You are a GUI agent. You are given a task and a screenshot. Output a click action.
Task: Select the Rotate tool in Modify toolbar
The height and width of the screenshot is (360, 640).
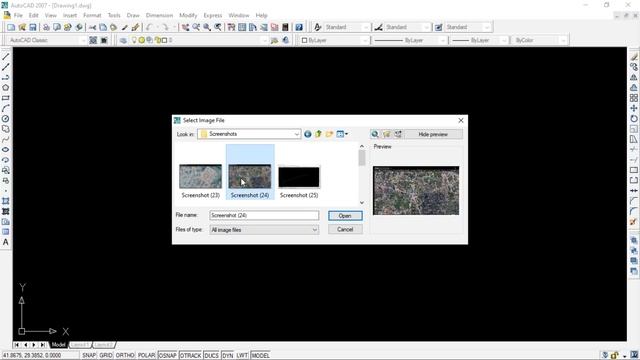point(633,118)
